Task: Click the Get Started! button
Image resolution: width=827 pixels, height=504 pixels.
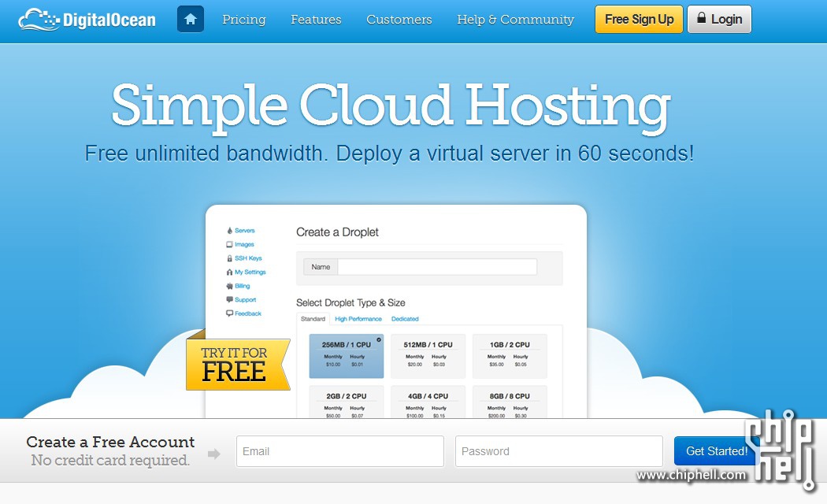Action: (716, 451)
